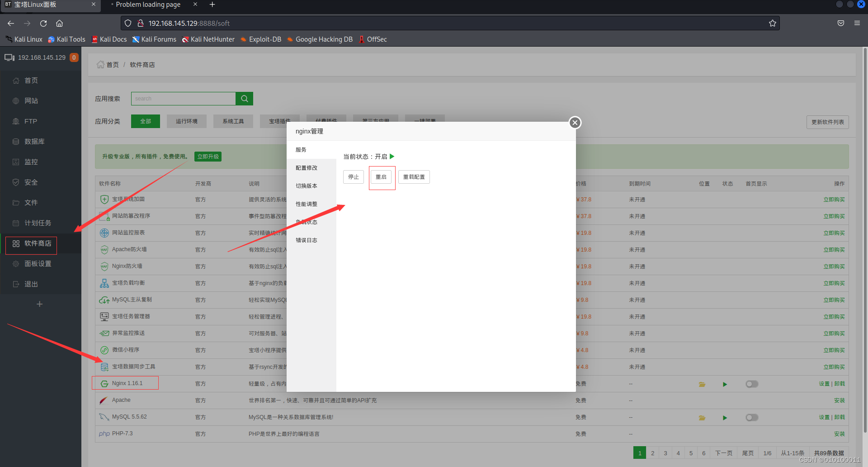Screen dimensions: 868x467
Task: Click the plus icon below the sidebar menu
Action: click(x=40, y=304)
